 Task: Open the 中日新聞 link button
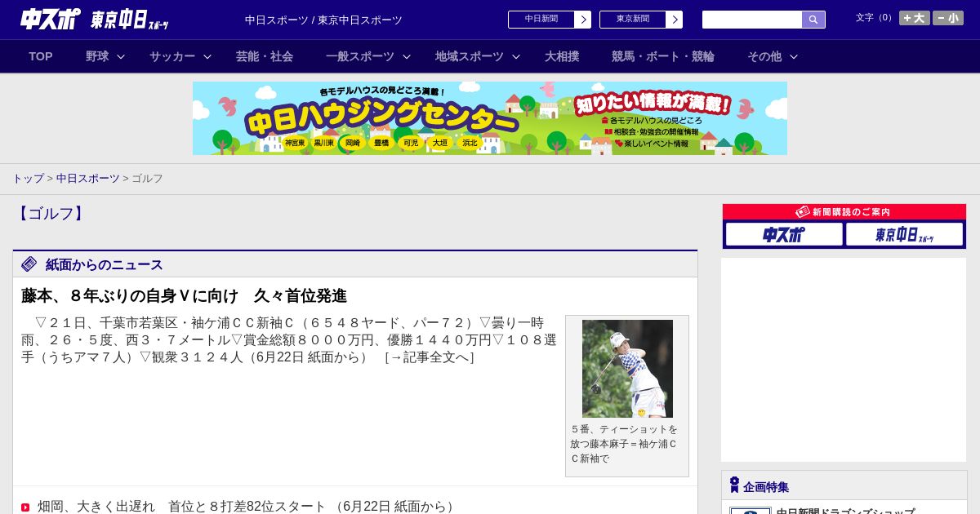pos(541,20)
